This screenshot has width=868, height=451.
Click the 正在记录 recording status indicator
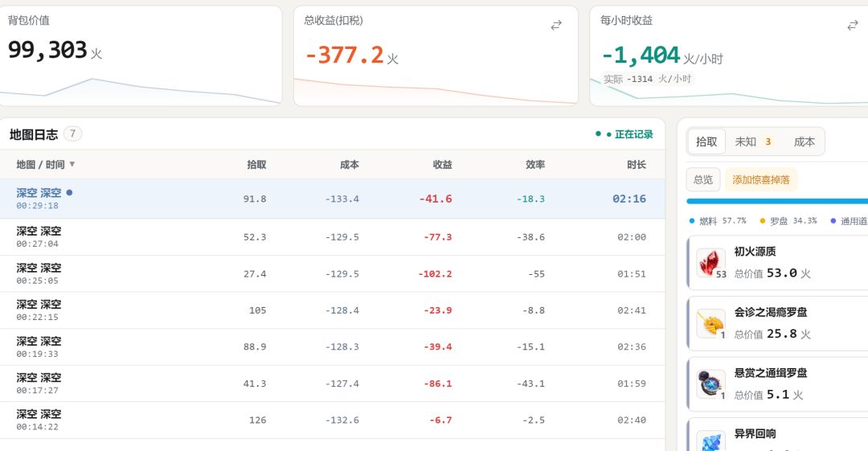click(x=624, y=134)
